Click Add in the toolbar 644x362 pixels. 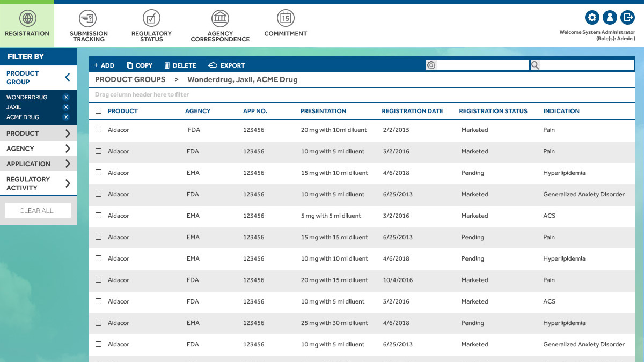point(104,65)
